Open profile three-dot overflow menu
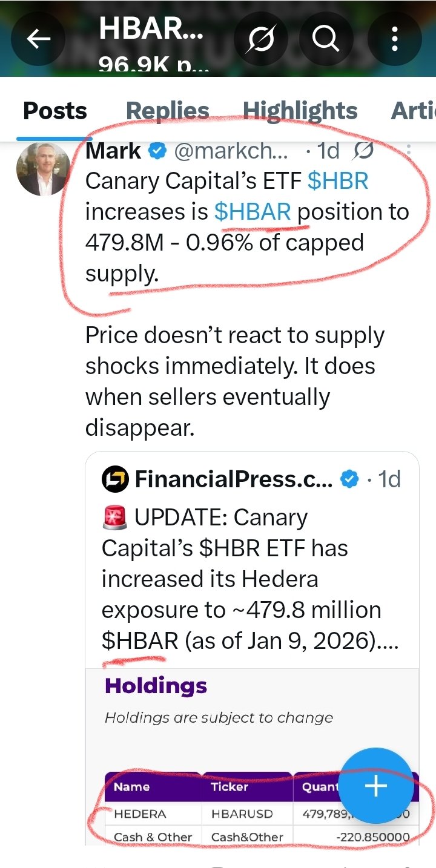The width and height of the screenshot is (436, 868). point(395,39)
